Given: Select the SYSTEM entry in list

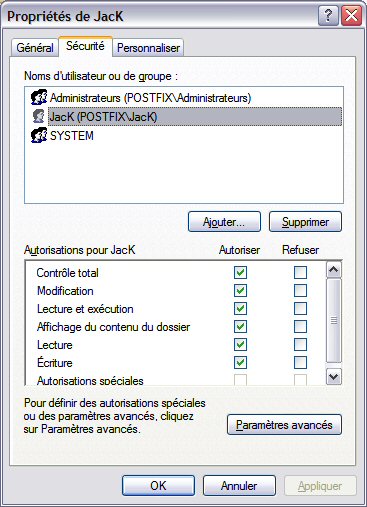Looking at the screenshot, I should [72, 136].
